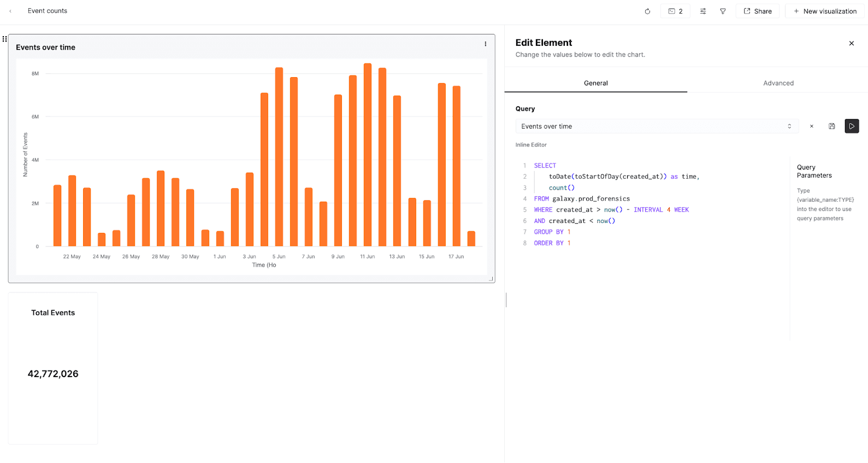This screenshot has width=868, height=463.
Task: Grab the drag handle beside the chart
Action: [x=4, y=39]
